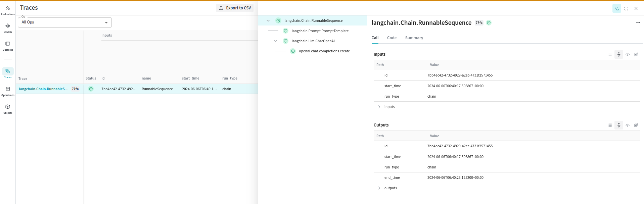Click the 7bb4ec42-4732-492... id cell

[119, 89]
